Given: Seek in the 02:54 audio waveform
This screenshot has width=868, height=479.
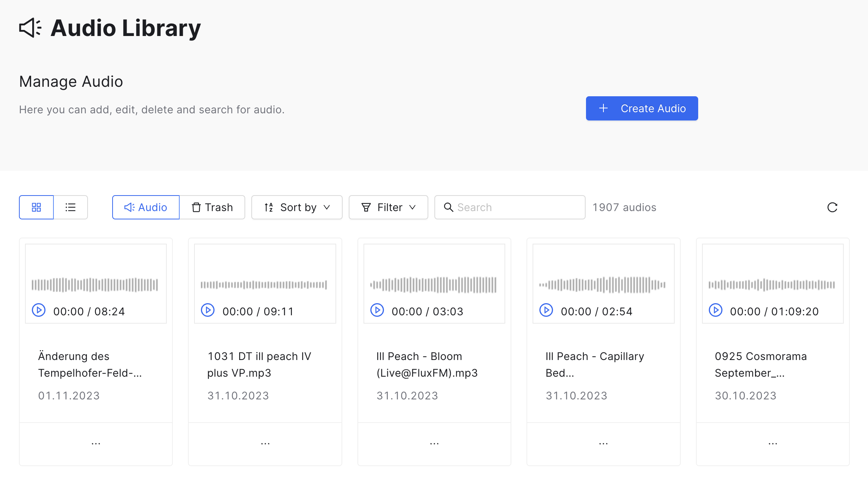Looking at the screenshot, I should (602, 285).
